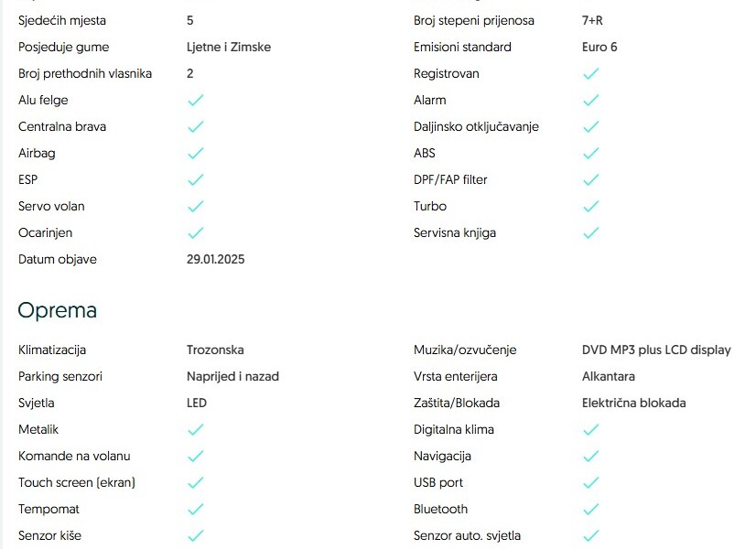Viewport: 756px width, 549px height.
Task: Click the Električna blokada value
Action: (x=634, y=403)
